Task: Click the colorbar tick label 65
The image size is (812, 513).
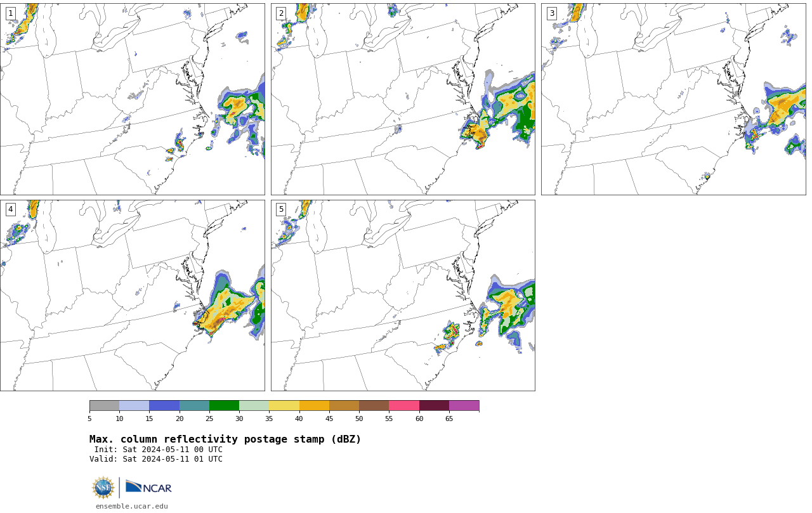Action: point(449,419)
